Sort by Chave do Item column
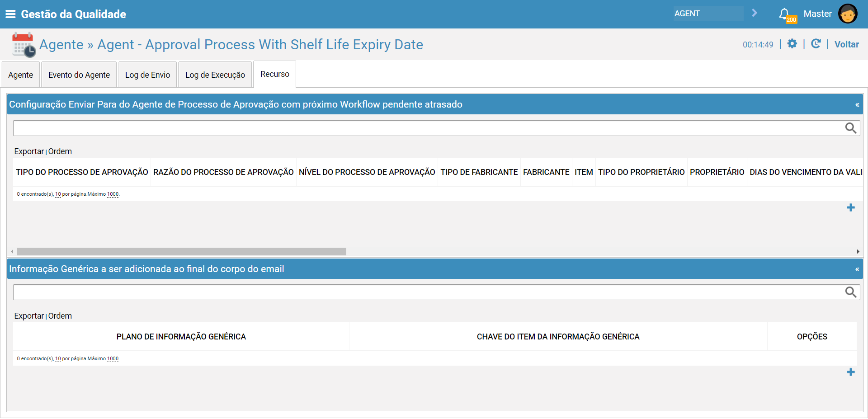This screenshot has width=868, height=419. [x=558, y=337]
